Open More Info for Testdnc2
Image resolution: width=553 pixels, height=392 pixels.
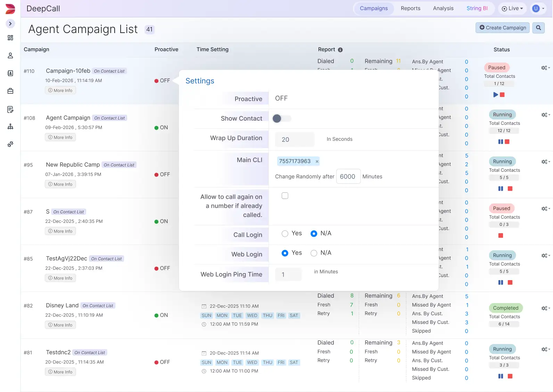tap(60, 372)
